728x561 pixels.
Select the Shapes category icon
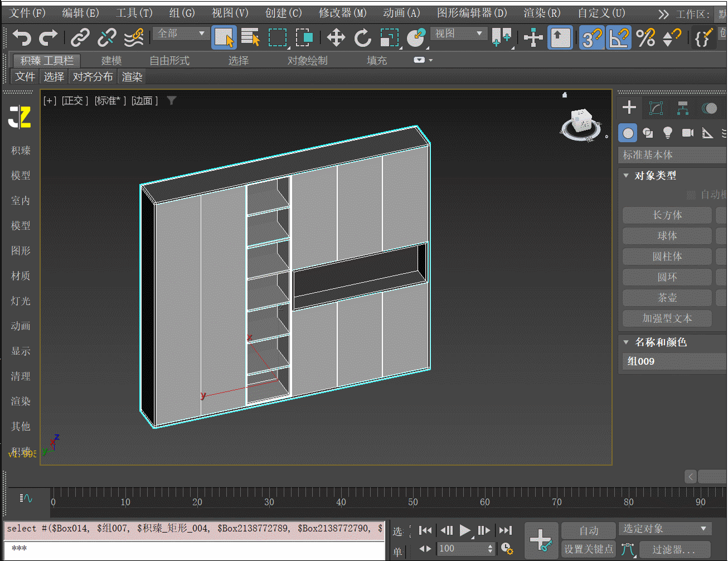coord(648,133)
